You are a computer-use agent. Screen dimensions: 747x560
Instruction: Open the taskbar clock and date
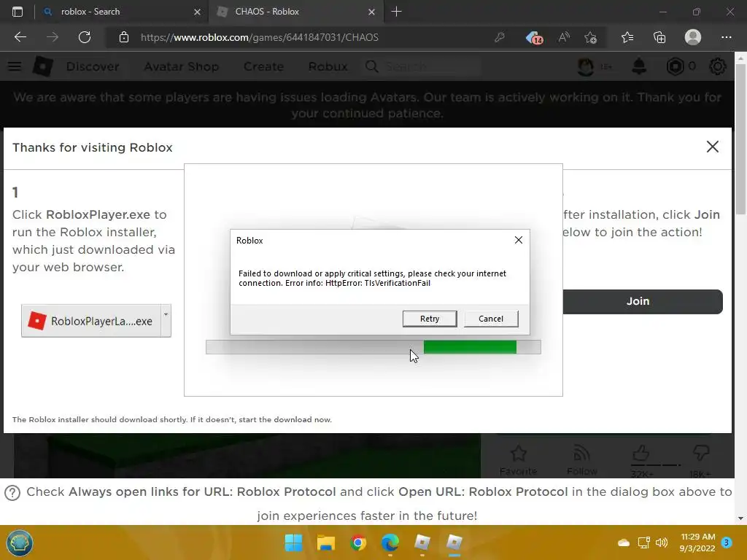697,542
